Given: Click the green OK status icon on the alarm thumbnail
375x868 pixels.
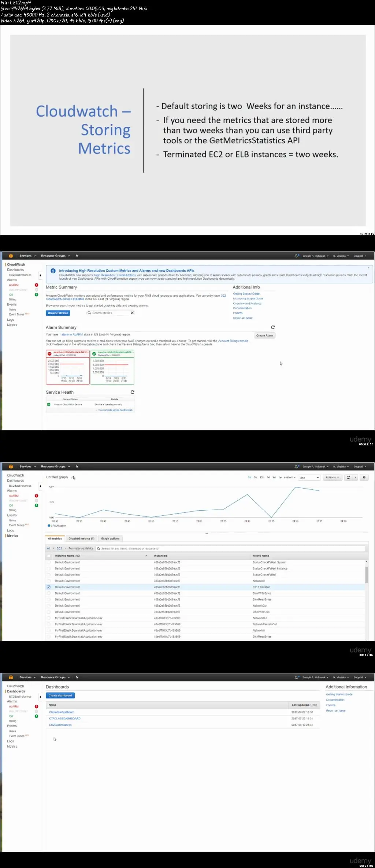Looking at the screenshot, I should coord(94,354).
